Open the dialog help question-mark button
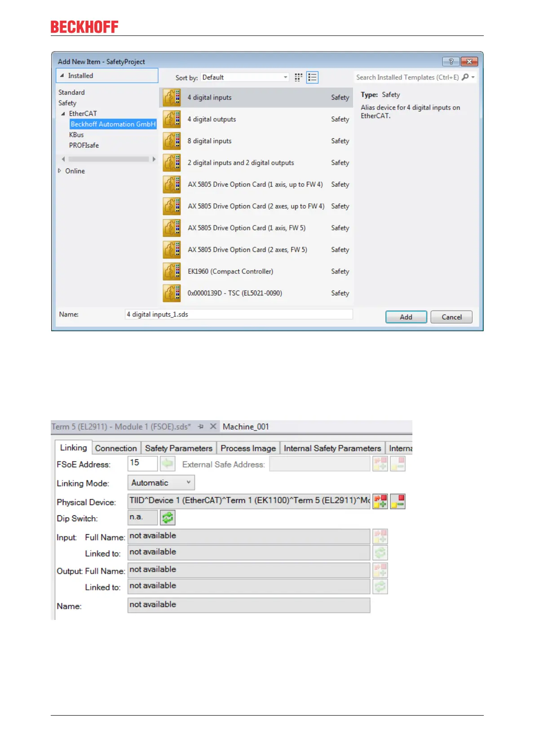535x756 pixels. pyautogui.click(x=451, y=62)
